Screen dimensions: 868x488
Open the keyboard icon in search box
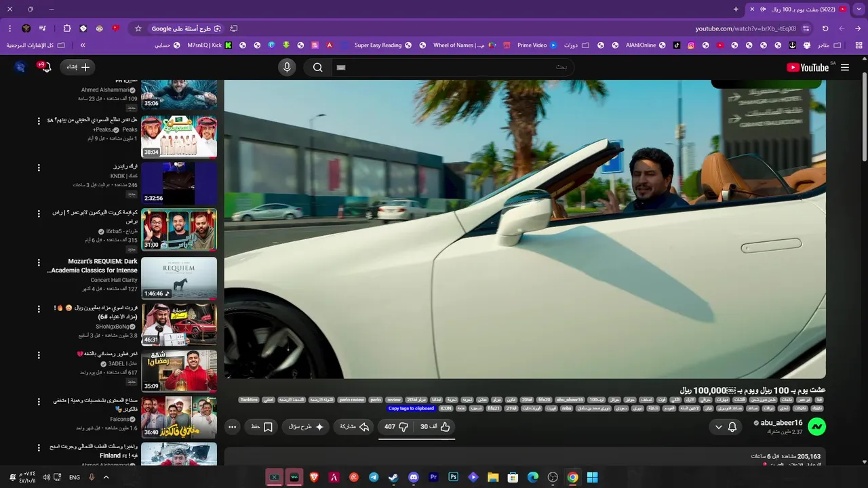341,67
